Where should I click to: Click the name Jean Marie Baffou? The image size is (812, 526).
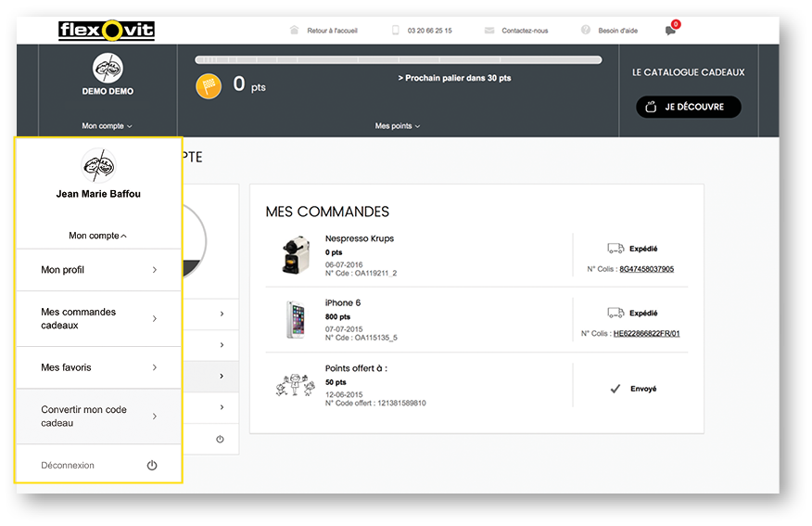pos(98,194)
